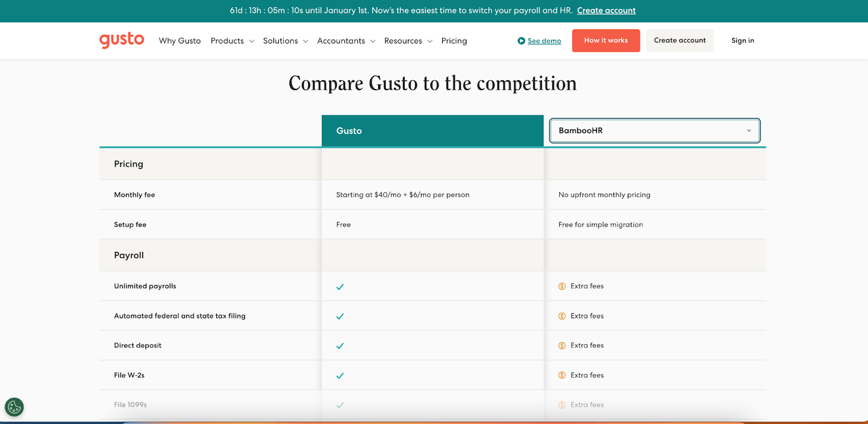Screen dimensions: 868x424
Task: Click checkmark in Unlimited payrolls row
Action: [340, 287]
